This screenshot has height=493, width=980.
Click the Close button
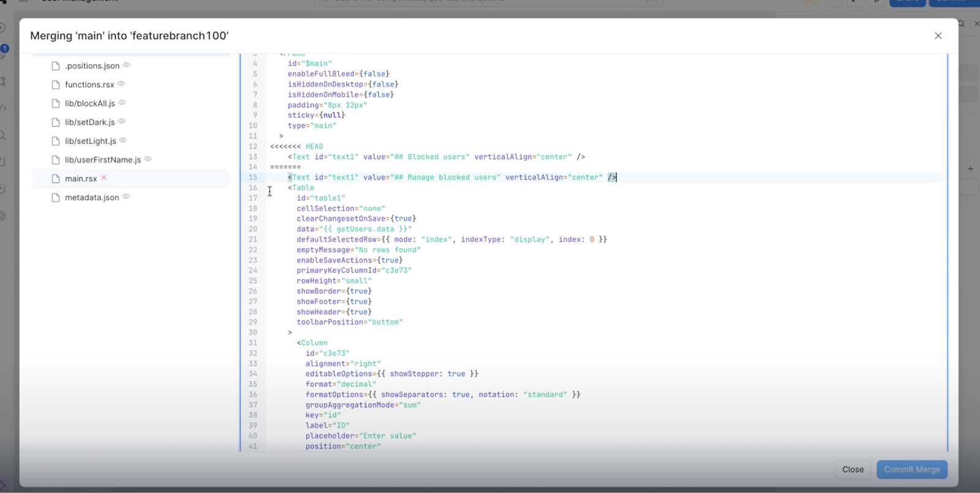click(853, 470)
